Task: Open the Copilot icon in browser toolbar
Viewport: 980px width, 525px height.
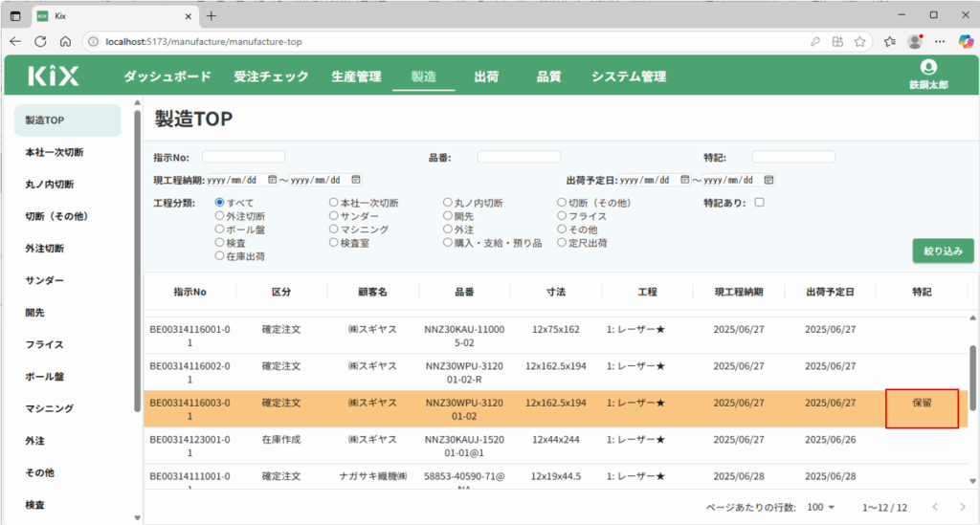Action: [966, 42]
